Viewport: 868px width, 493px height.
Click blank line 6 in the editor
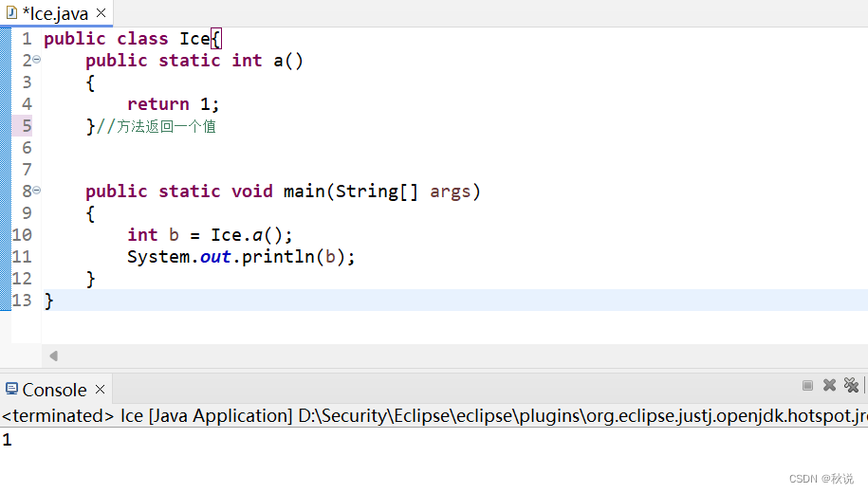(454, 148)
